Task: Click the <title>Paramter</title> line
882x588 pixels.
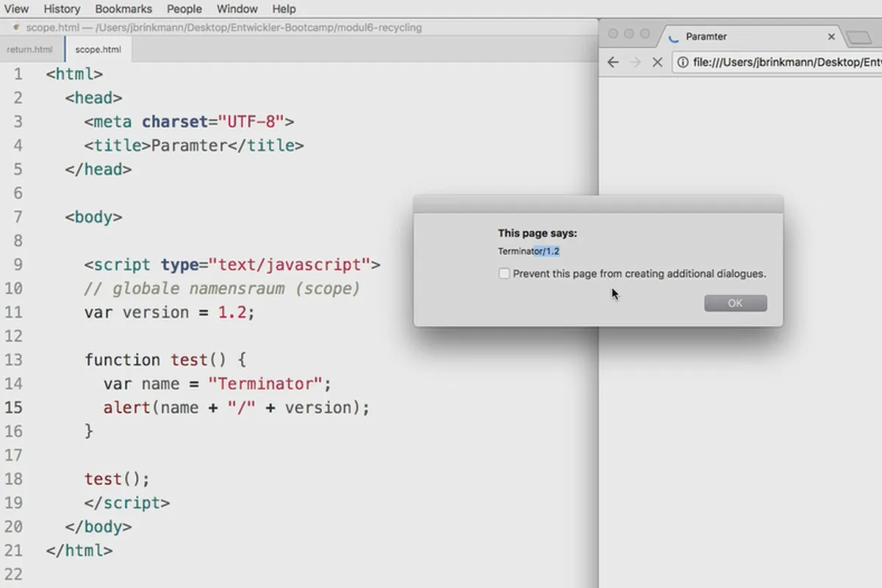Action: pyautogui.click(x=193, y=146)
